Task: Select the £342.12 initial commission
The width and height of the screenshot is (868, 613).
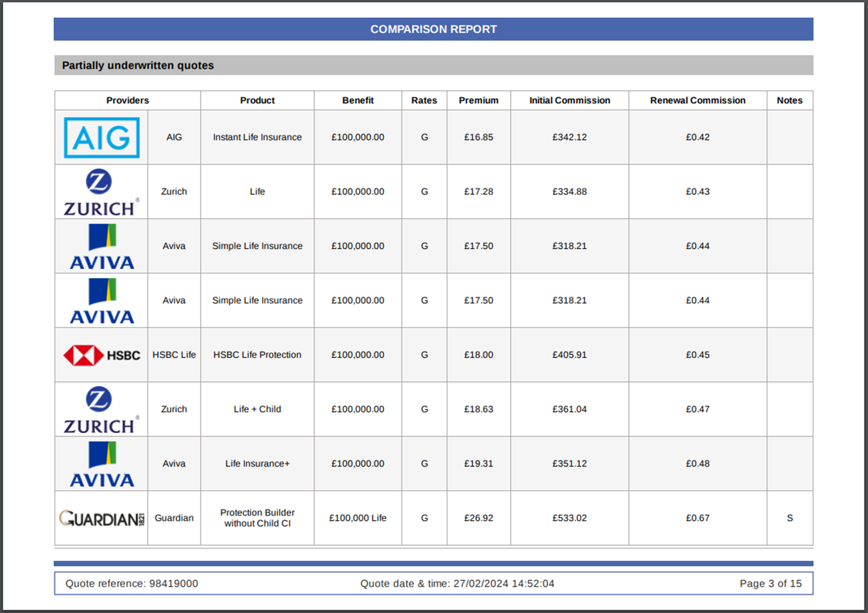Action: click(x=570, y=137)
